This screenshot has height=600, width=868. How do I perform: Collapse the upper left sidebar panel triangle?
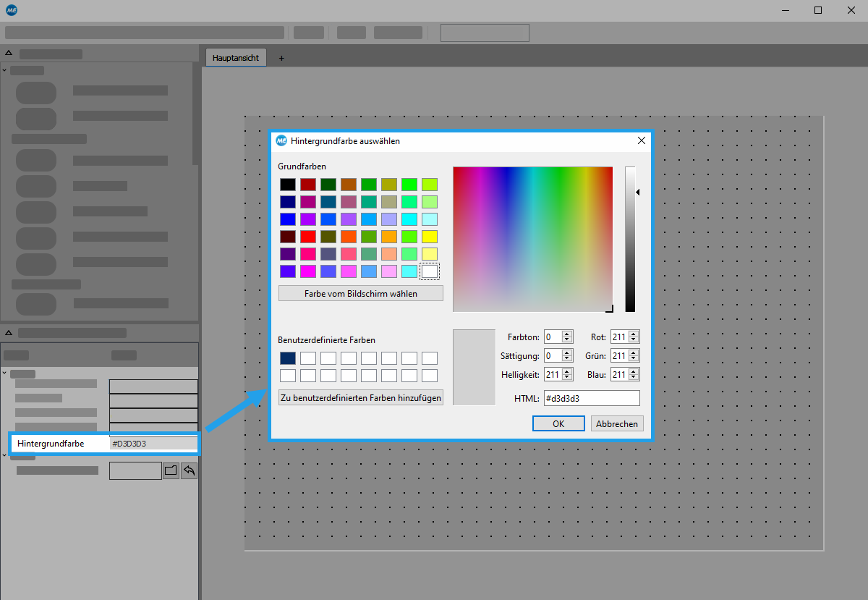pos(9,54)
